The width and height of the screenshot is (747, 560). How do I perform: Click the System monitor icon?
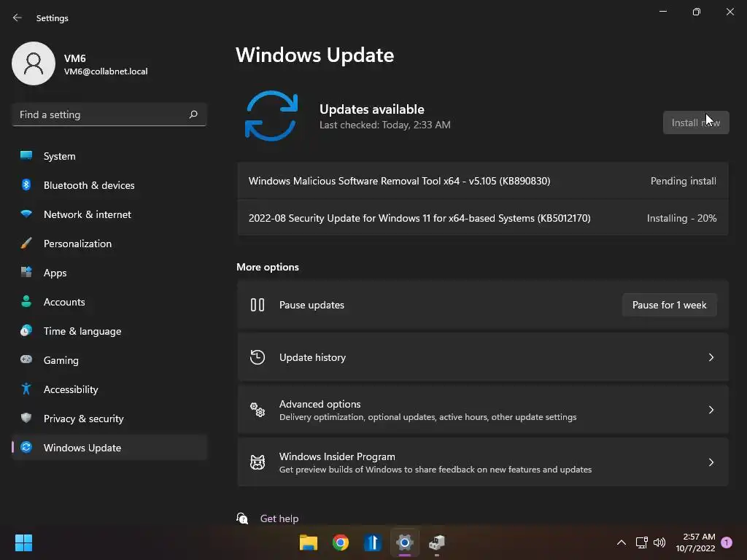pos(26,155)
